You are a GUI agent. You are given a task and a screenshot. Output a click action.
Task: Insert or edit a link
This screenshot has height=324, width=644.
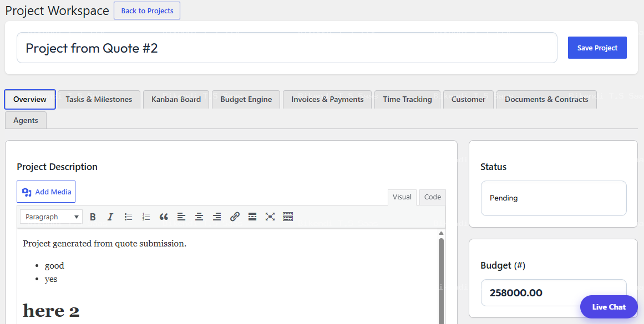click(x=235, y=217)
